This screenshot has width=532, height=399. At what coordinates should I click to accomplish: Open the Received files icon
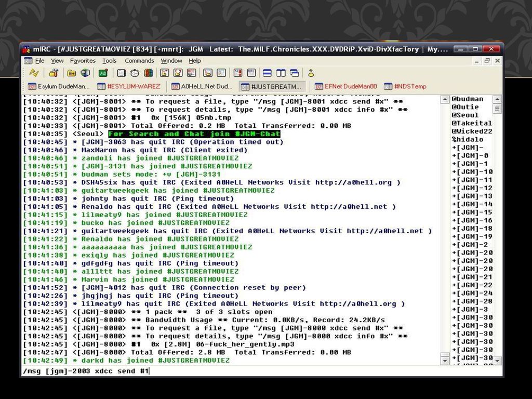point(208,73)
